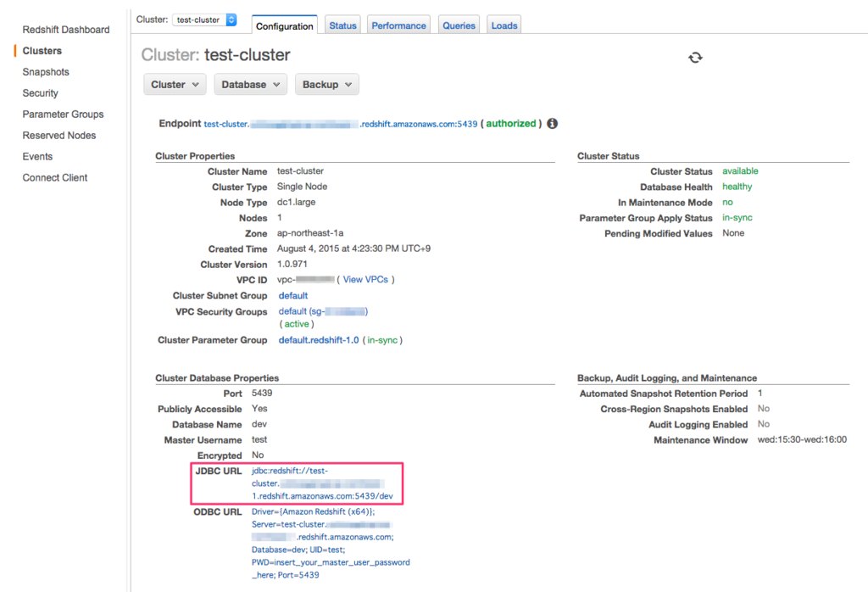This screenshot has width=868, height=592.
Task: Click the Node Type value dc1.large
Action: pos(296,202)
